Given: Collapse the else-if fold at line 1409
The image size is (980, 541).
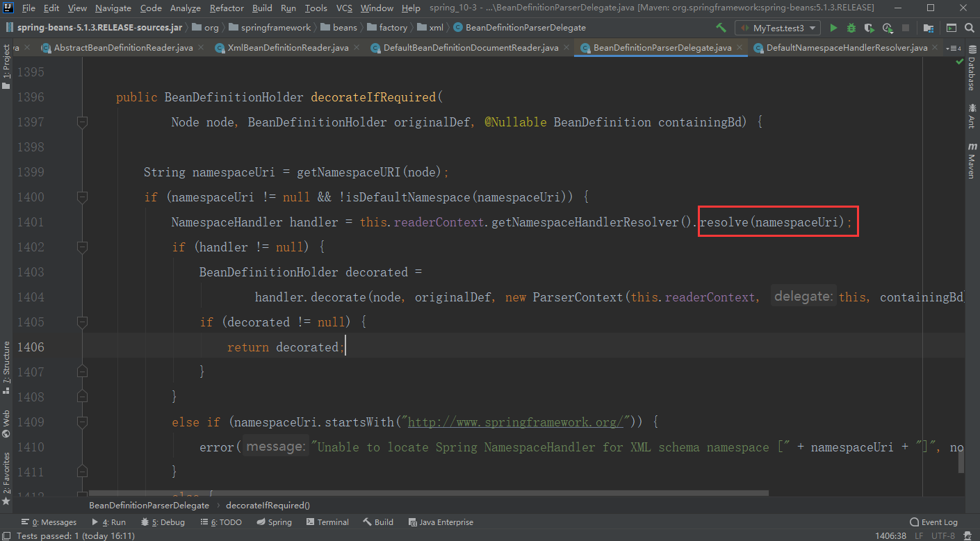Looking at the screenshot, I should [x=83, y=422].
